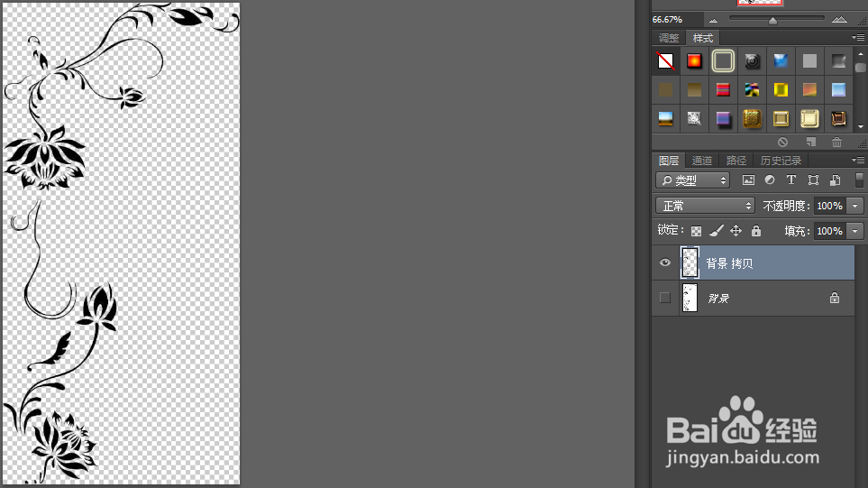Select the 背景 拷贝 layer name
Image resolution: width=868 pixels, height=488 pixels.
[x=729, y=263]
